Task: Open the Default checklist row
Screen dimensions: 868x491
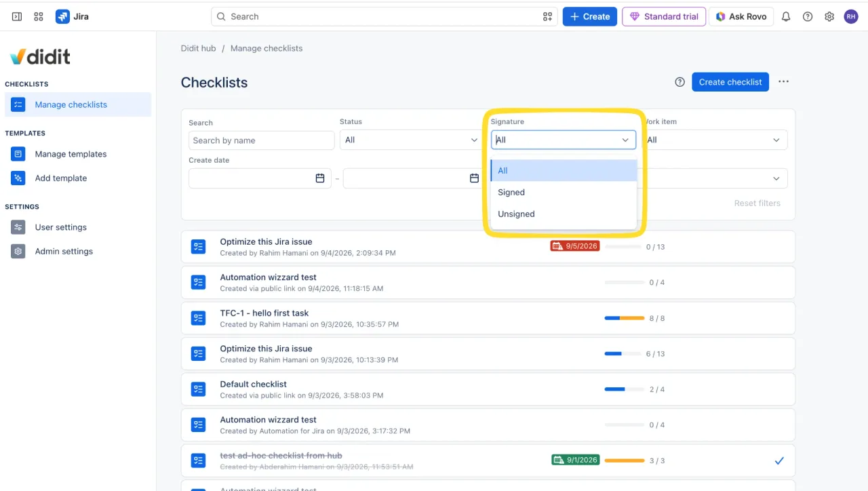Action: click(488, 389)
